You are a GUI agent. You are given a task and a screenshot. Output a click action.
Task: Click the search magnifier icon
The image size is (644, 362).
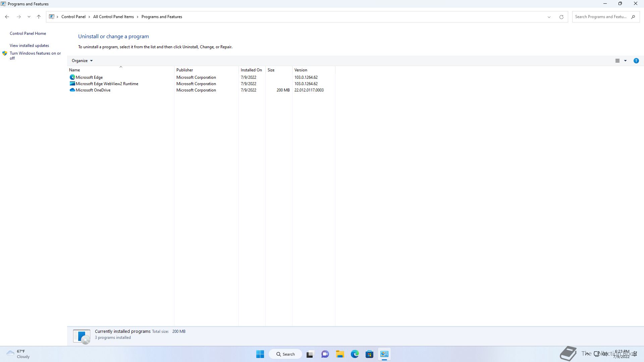pos(633,17)
